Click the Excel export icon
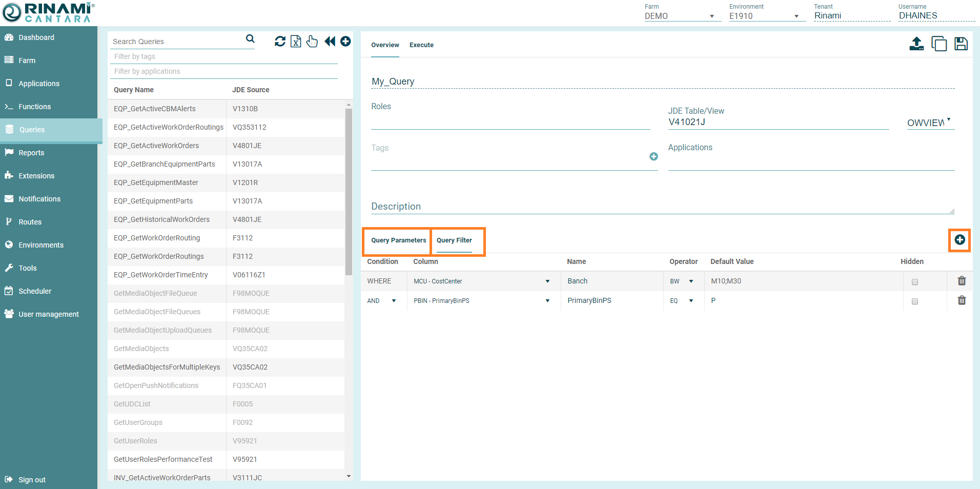Image resolution: width=980 pixels, height=489 pixels. pos(296,42)
